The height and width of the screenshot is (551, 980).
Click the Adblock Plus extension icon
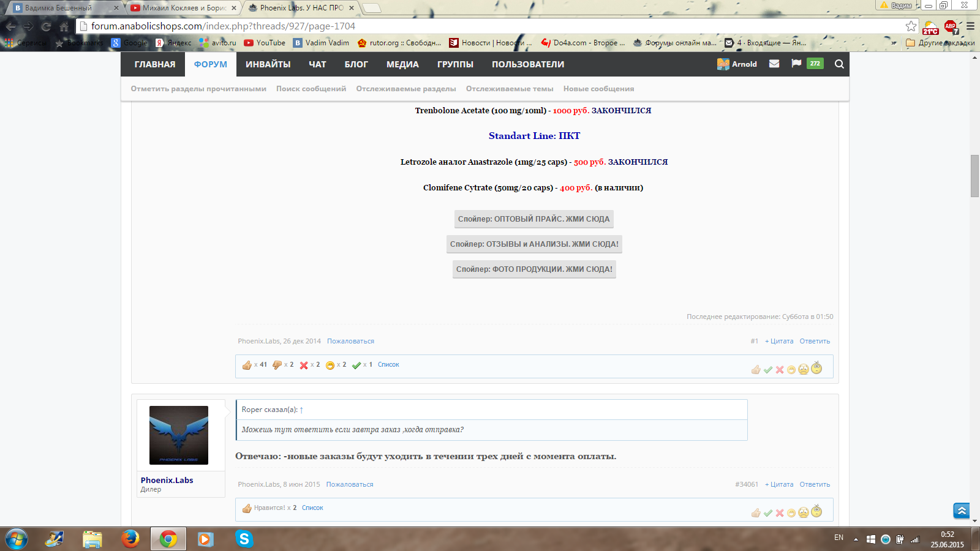950,26
